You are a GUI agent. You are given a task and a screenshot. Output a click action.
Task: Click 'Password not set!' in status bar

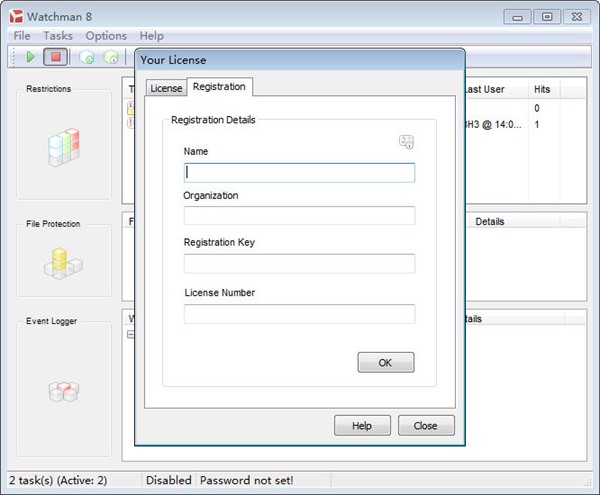(246, 480)
